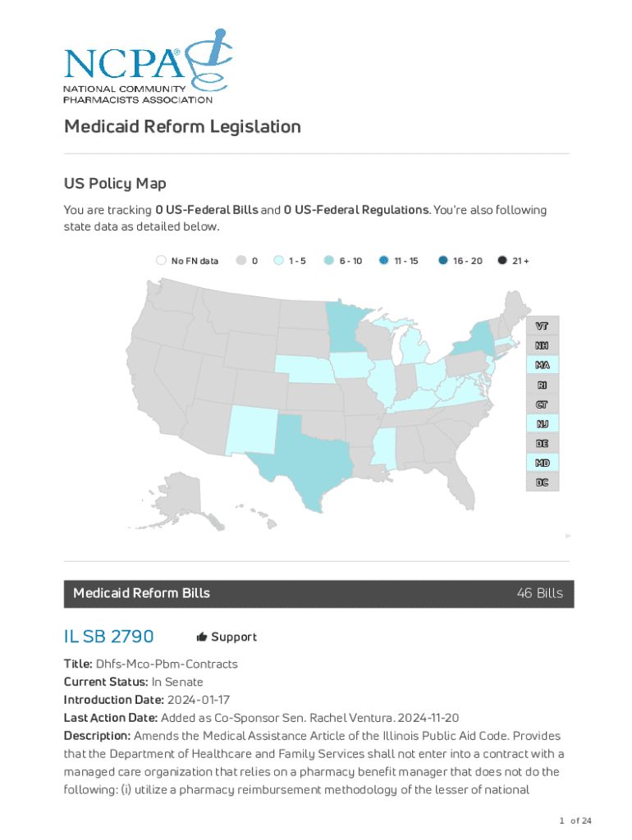Select the 'No FN data' legend circle
This screenshot has height=840, width=632.
point(162,261)
